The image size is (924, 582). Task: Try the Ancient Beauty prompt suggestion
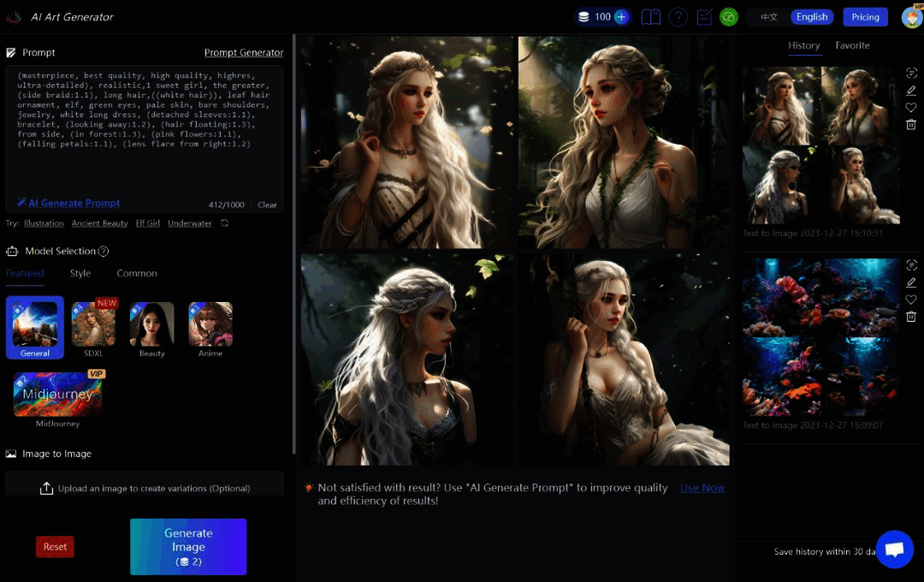point(99,223)
